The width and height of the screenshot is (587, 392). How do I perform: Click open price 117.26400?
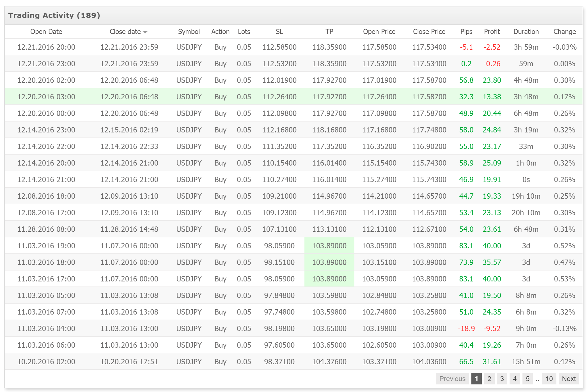tap(379, 97)
